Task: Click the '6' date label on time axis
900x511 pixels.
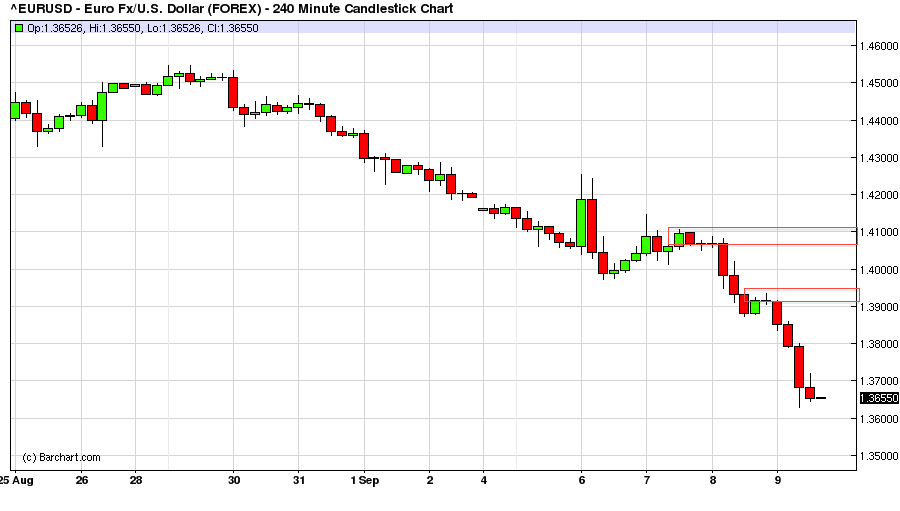Action: 581,481
